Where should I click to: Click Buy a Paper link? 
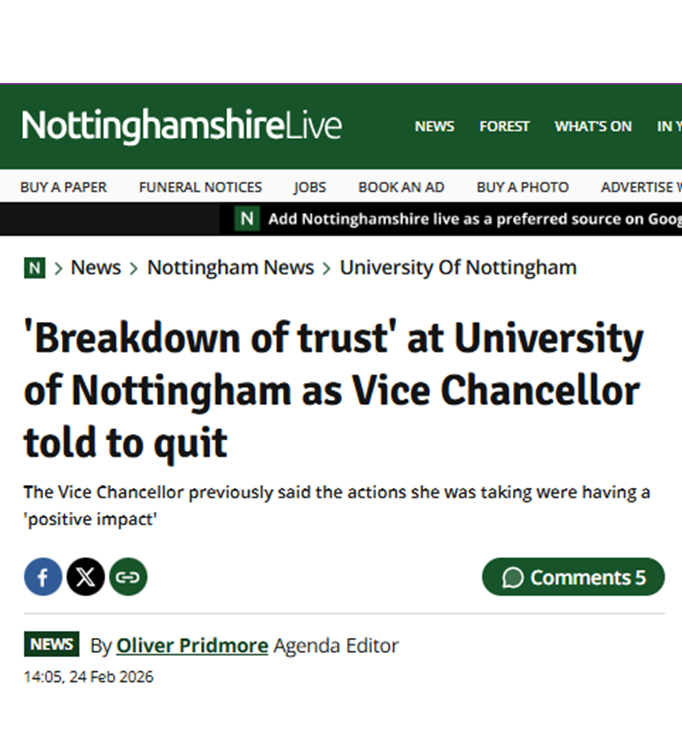63,187
